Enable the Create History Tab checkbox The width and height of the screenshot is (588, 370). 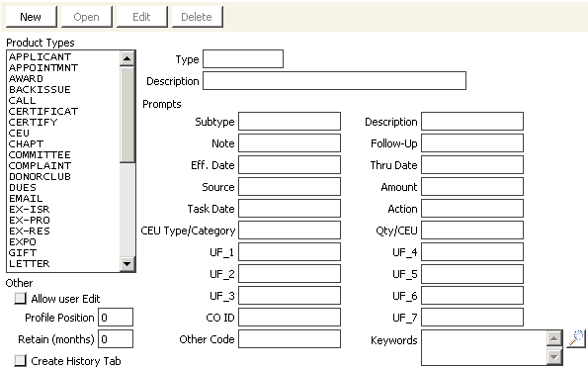click(20, 361)
